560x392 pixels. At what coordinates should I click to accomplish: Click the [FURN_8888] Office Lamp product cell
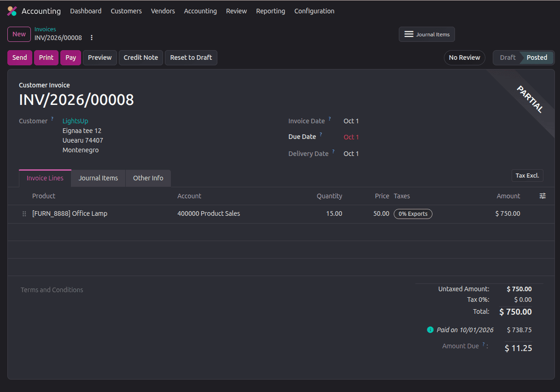click(x=70, y=213)
